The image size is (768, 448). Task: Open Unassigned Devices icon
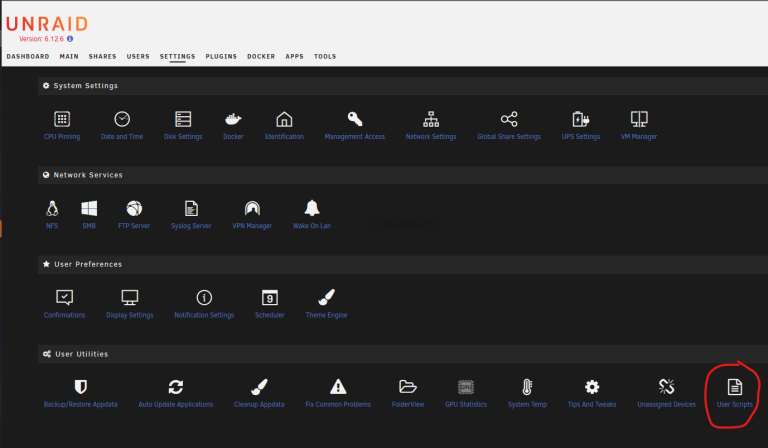[x=666, y=387]
